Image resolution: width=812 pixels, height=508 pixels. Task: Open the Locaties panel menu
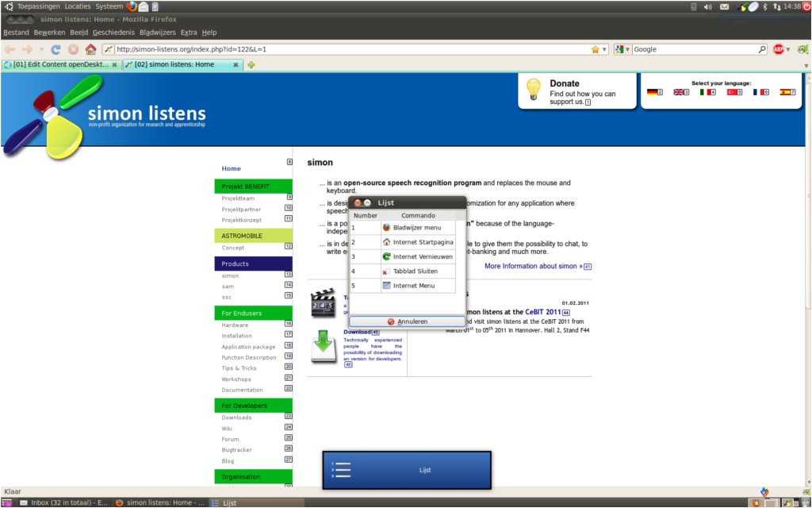click(78, 6)
